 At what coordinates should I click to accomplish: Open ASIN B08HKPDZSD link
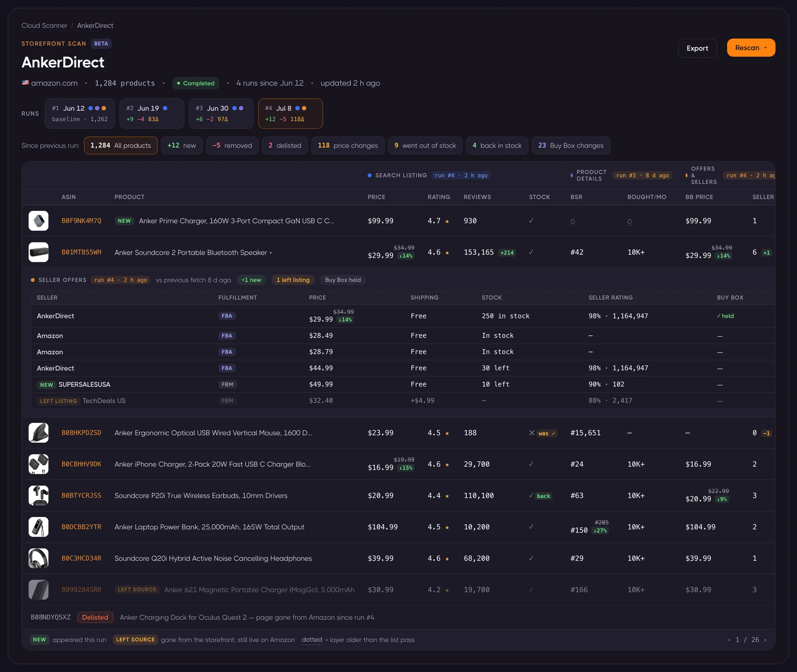pyautogui.click(x=81, y=433)
